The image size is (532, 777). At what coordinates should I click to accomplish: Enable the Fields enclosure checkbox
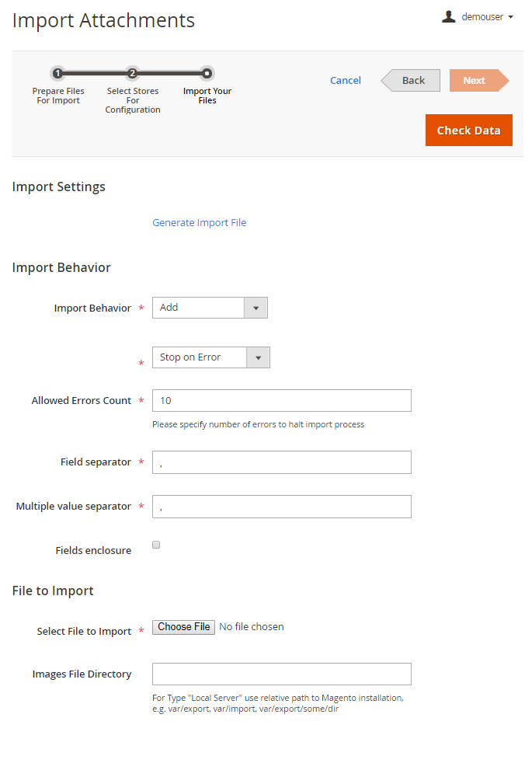pyautogui.click(x=156, y=545)
